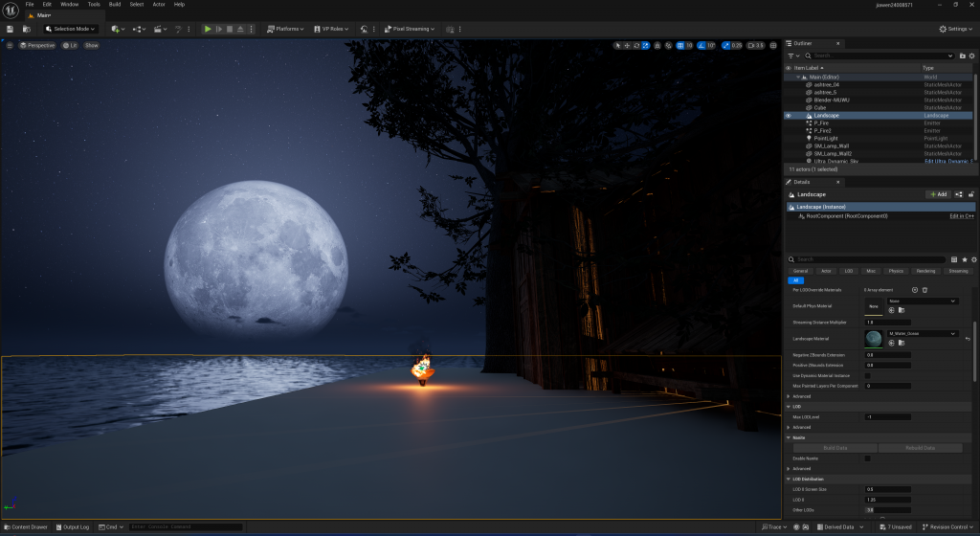Select the rotate gizmo tool in viewport
The width and height of the screenshot is (980, 536).
coord(637,45)
